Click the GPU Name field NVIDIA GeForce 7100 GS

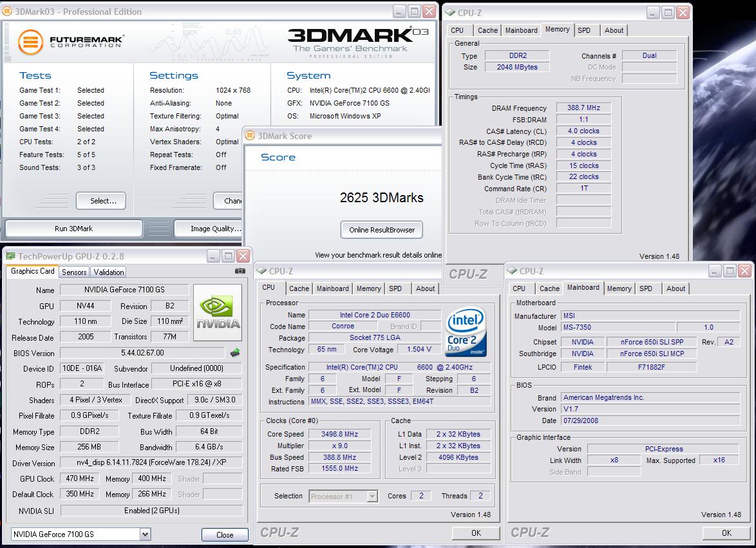124,289
